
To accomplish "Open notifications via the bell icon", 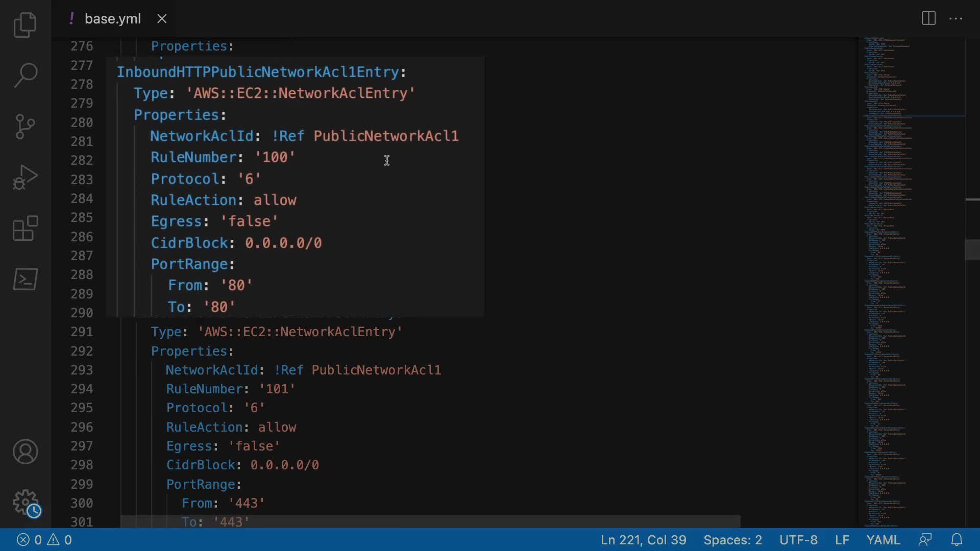I will point(957,540).
